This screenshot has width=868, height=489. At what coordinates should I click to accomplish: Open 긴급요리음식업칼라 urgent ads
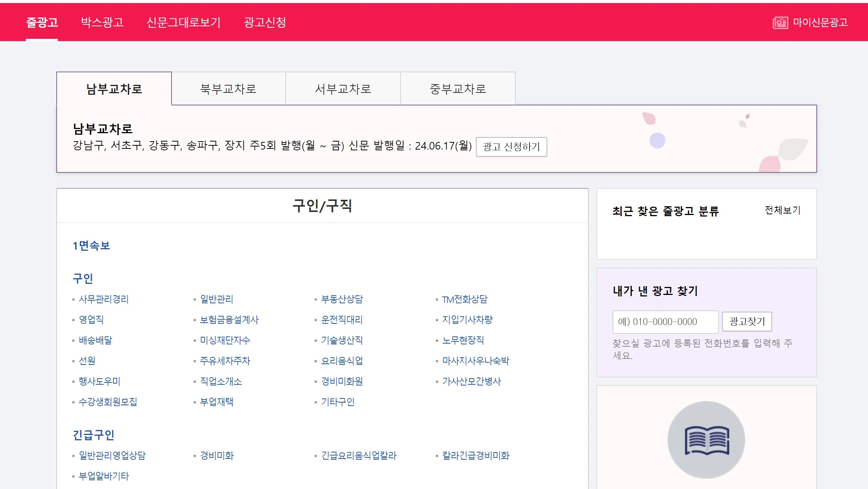coord(358,456)
